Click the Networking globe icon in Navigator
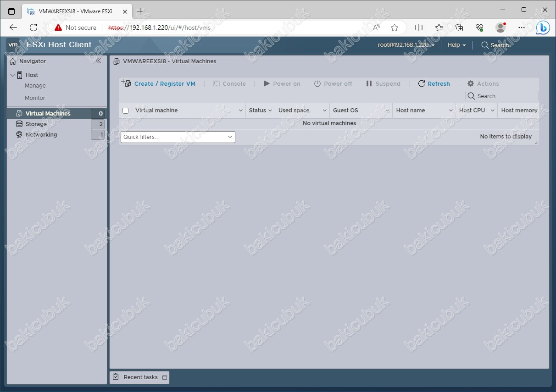The image size is (556, 392). (x=19, y=134)
